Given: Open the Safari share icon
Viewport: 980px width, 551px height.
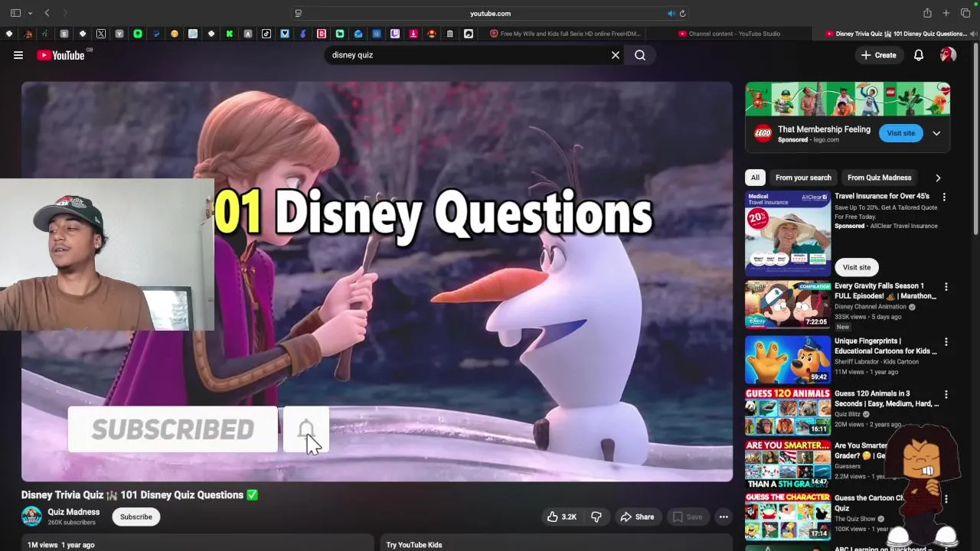Looking at the screenshot, I should (927, 13).
